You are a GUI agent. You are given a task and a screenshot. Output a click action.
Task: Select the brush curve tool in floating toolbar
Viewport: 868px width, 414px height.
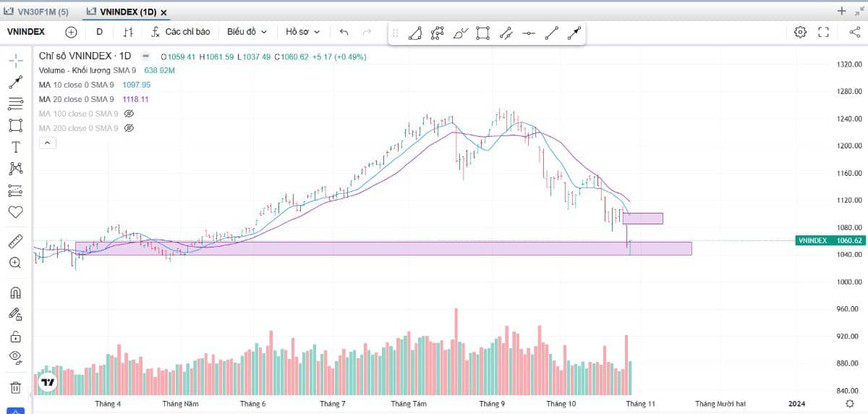tap(460, 33)
